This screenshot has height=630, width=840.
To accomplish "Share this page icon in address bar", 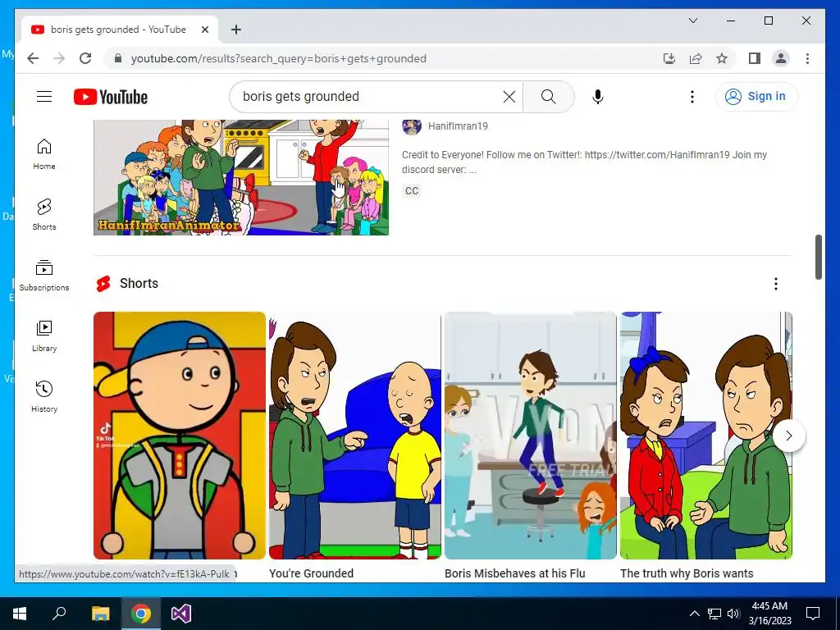I will pos(696,58).
